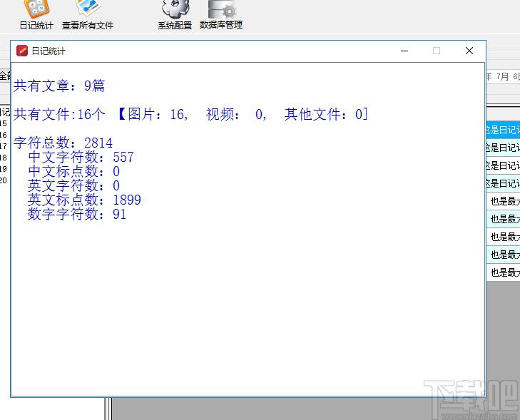Select the highlighted blue diary row

503,130
